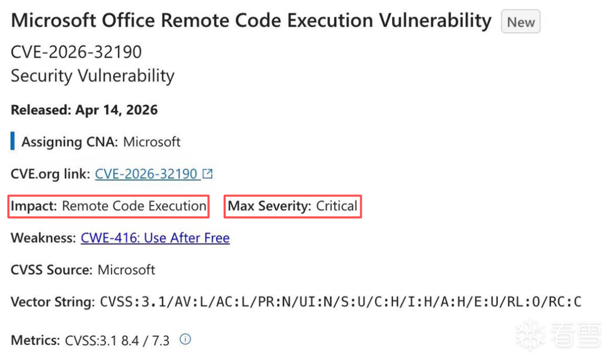
Task: Click the snowflake watermark logo
Action: pyautogui.click(x=531, y=333)
